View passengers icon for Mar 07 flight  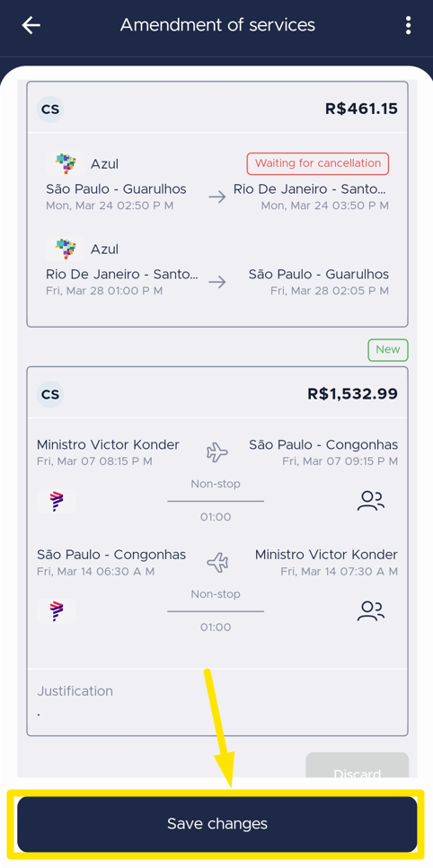coord(371,501)
